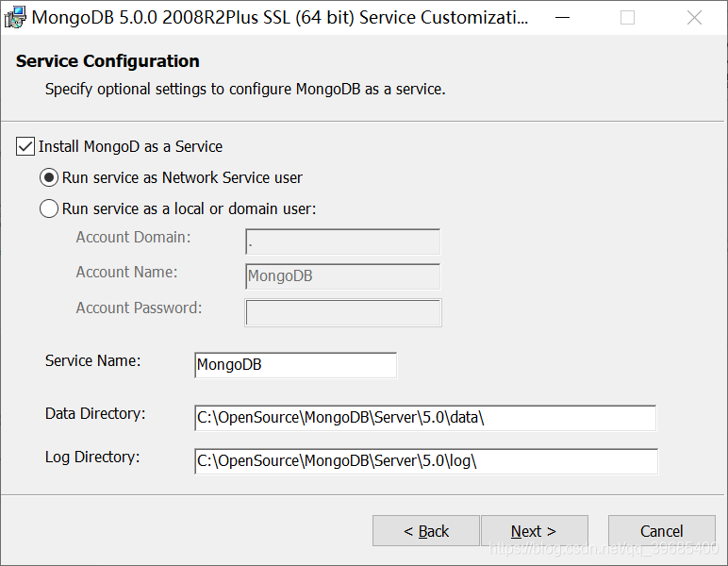This screenshot has width=728, height=566.
Task: Click the Account Domain label
Action: [x=134, y=238]
